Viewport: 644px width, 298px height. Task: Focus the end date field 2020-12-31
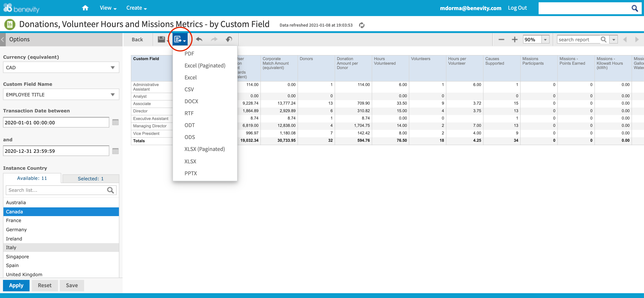pyautogui.click(x=56, y=151)
